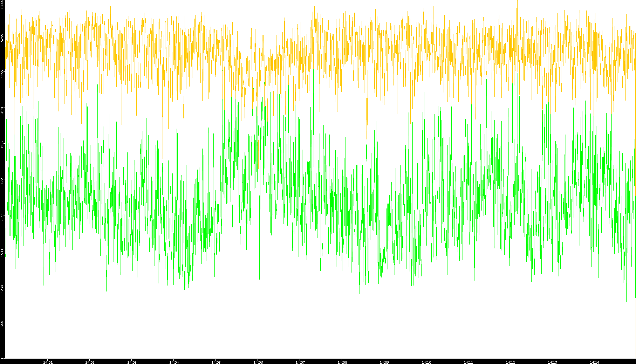This screenshot has width=636, height=364.
Task: Click the 14:08 time axis label
Action: 342,362
